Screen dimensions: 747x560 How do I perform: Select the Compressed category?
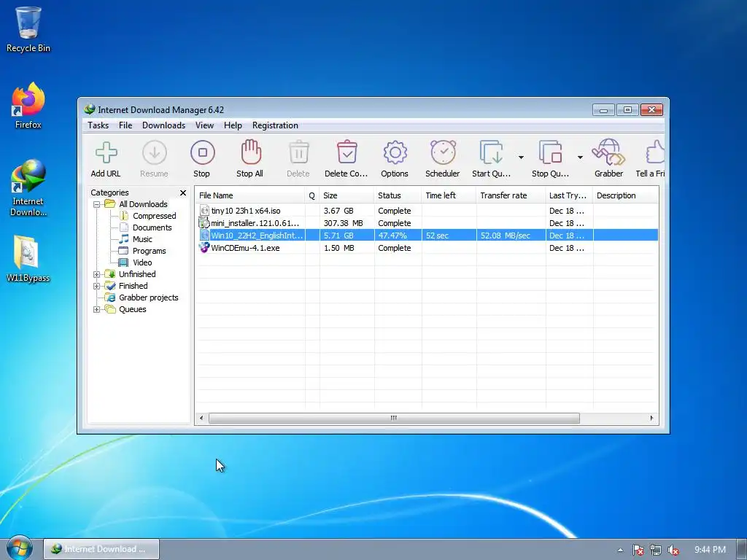(x=155, y=216)
